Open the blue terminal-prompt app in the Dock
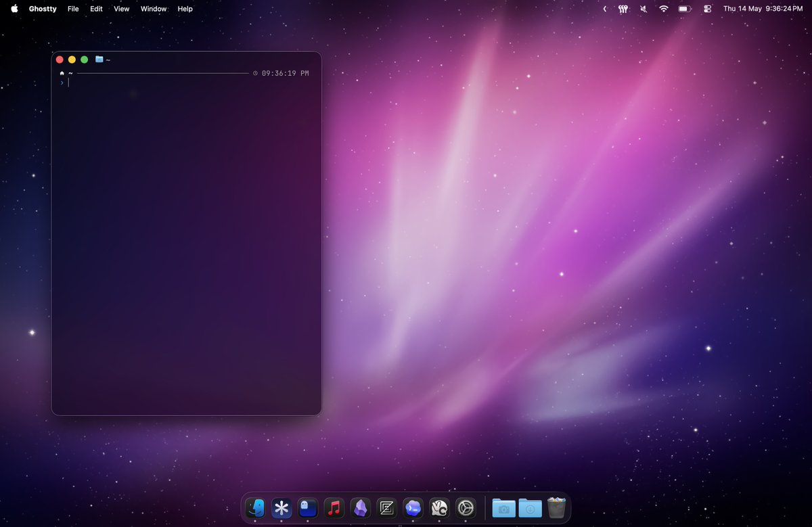This screenshot has width=812, height=527. tap(413, 507)
